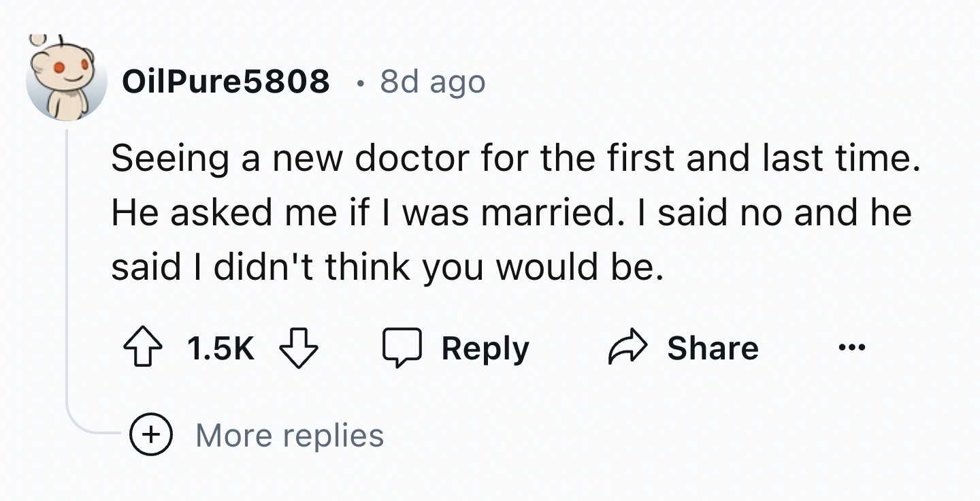Click the speech bubble reply icon
Image resolution: width=980 pixels, height=501 pixels.
tap(401, 349)
